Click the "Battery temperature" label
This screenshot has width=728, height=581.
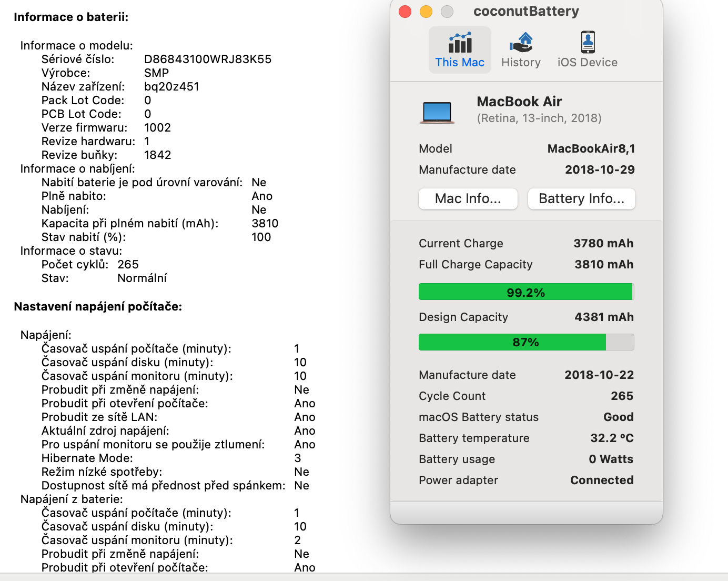click(474, 438)
